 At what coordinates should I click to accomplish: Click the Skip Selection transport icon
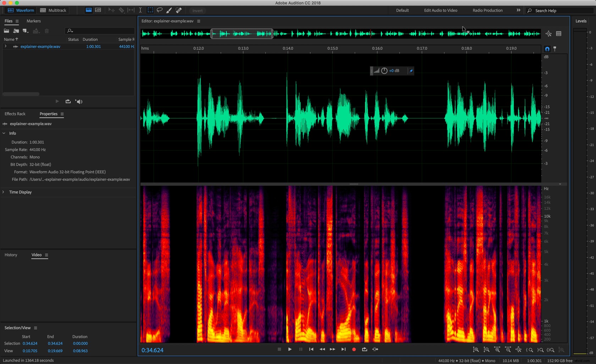(x=375, y=349)
